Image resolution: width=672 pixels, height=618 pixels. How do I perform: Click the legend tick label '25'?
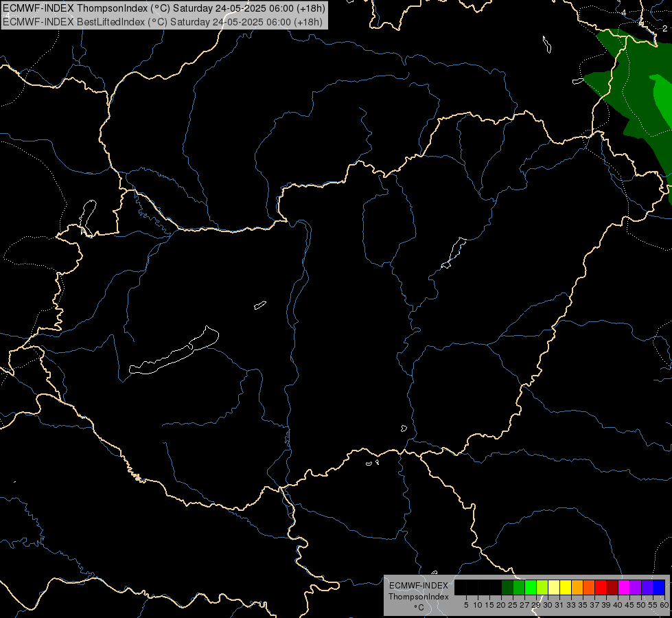pyautogui.click(x=513, y=605)
